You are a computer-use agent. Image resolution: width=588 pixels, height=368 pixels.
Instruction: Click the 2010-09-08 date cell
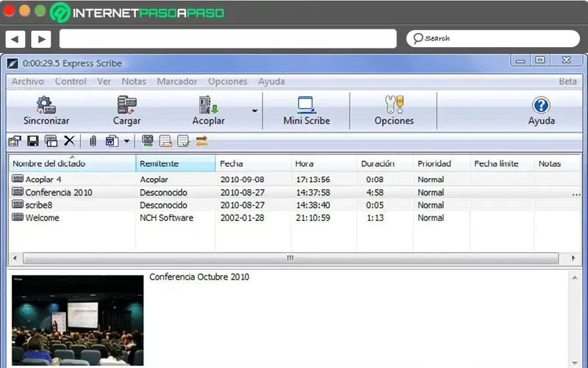tap(243, 180)
